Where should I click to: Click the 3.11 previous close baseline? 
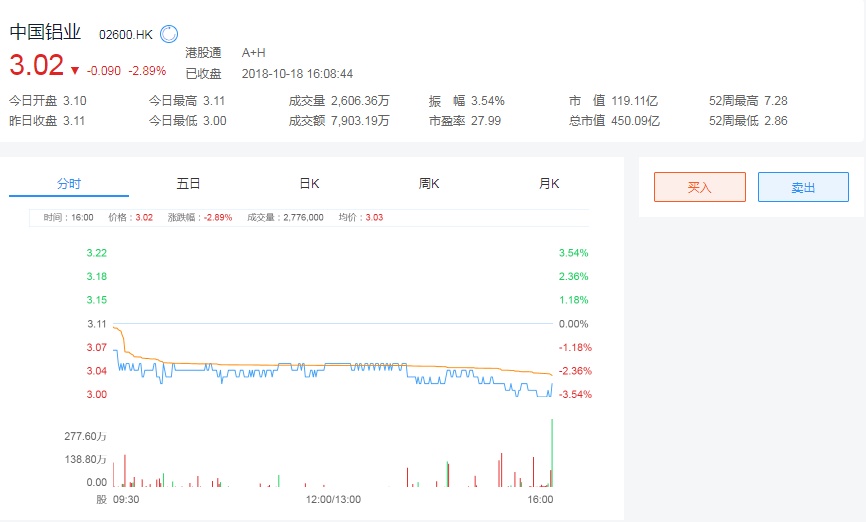(330, 323)
